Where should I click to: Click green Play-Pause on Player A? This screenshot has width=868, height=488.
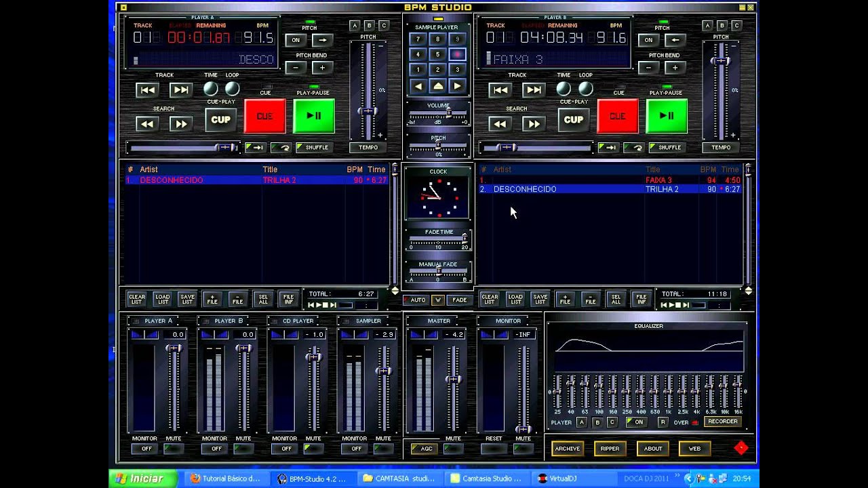coord(314,116)
